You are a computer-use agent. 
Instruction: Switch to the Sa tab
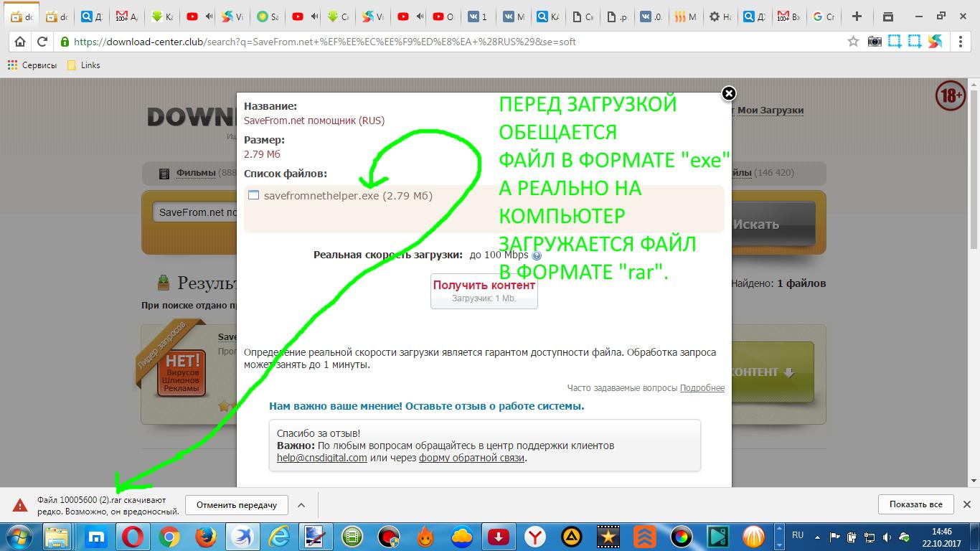coord(268,17)
